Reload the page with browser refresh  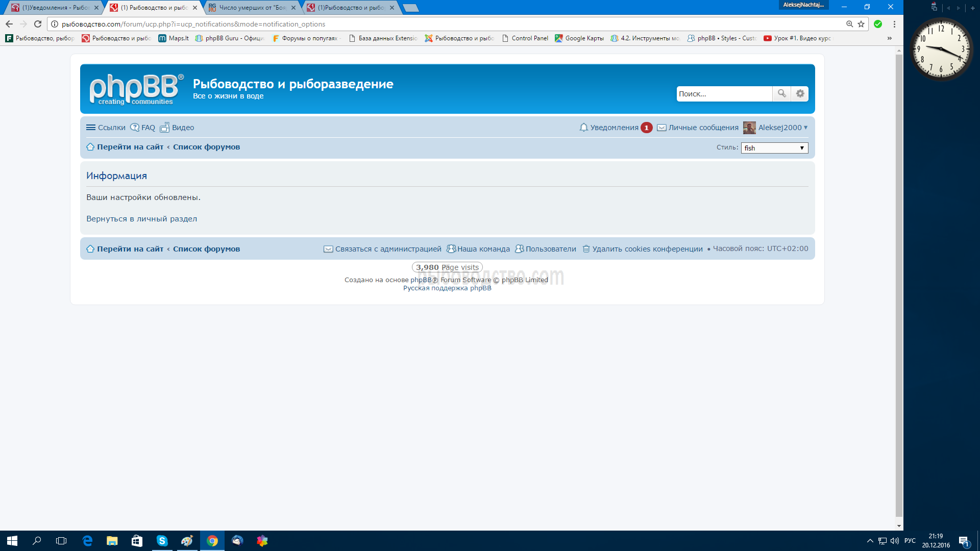(x=38, y=24)
